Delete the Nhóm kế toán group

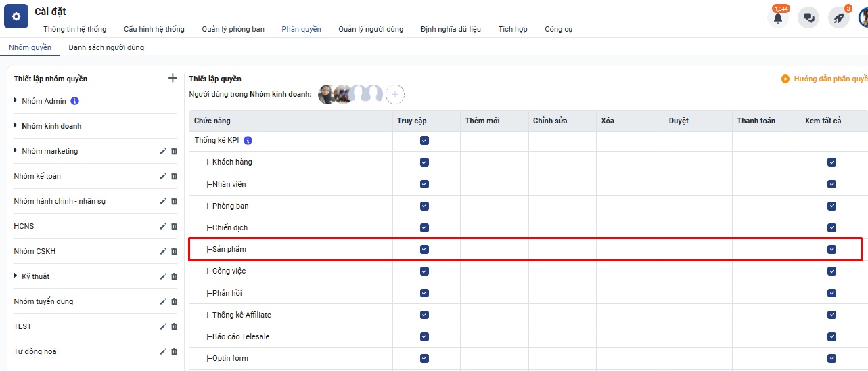pyautogui.click(x=174, y=176)
